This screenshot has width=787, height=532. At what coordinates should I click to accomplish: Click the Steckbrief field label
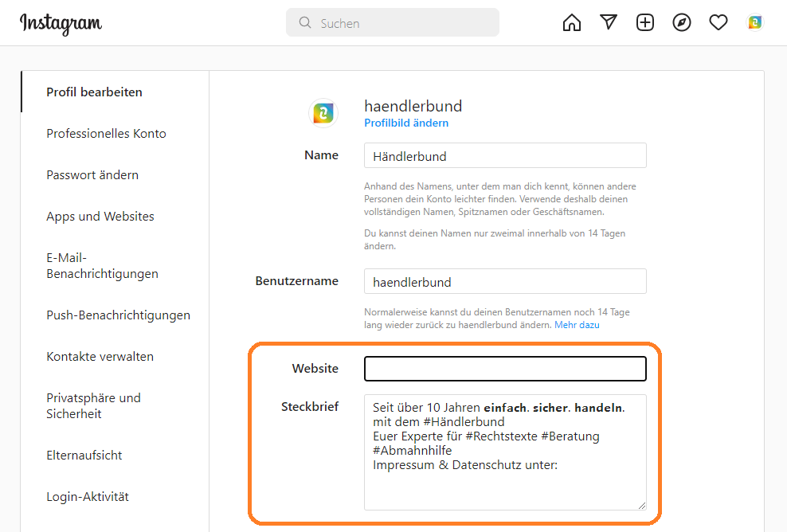(310, 406)
